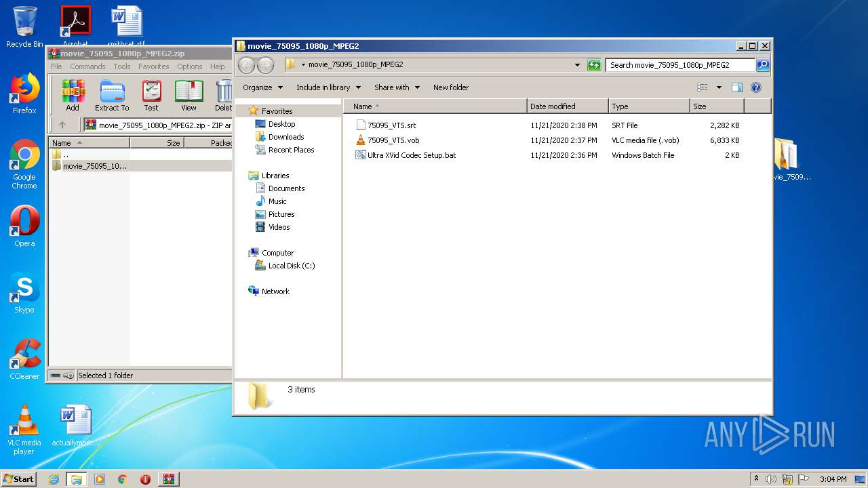Viewport: 868px width, 488px height.
Task: Open WinRAR File menu
Action: [x=56, y=66]
